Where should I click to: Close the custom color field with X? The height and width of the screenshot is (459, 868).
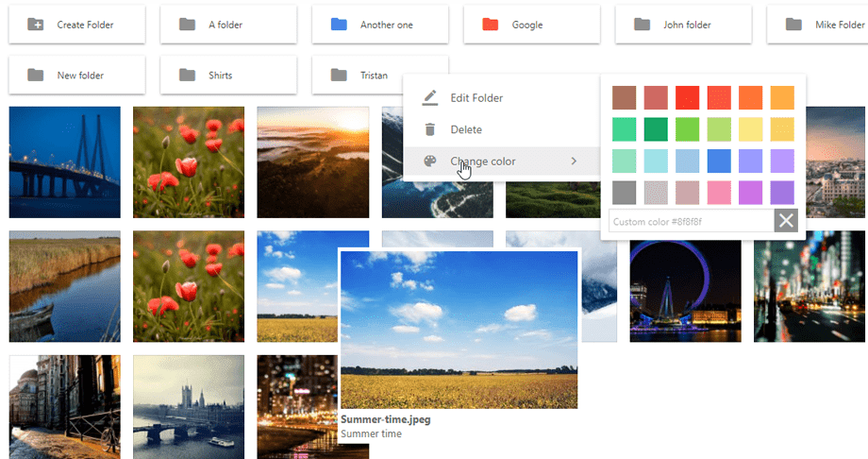[x=786, y=221]
